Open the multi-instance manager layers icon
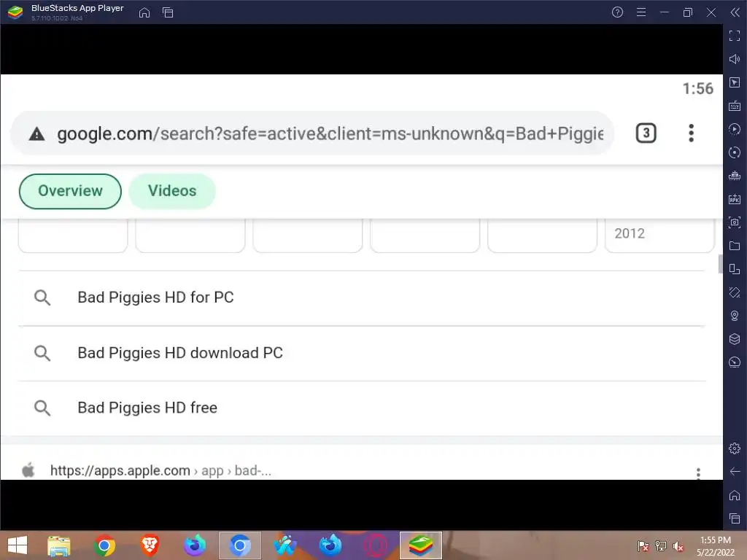Image resolution: width=747 pixels, height=560 pixels. [735, 339]
